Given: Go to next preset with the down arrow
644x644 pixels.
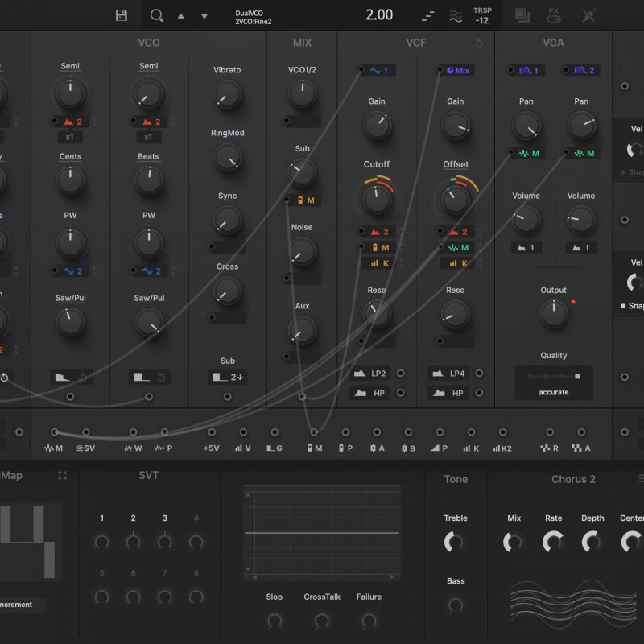Looking at the screenshot, I should pos(204,15).
